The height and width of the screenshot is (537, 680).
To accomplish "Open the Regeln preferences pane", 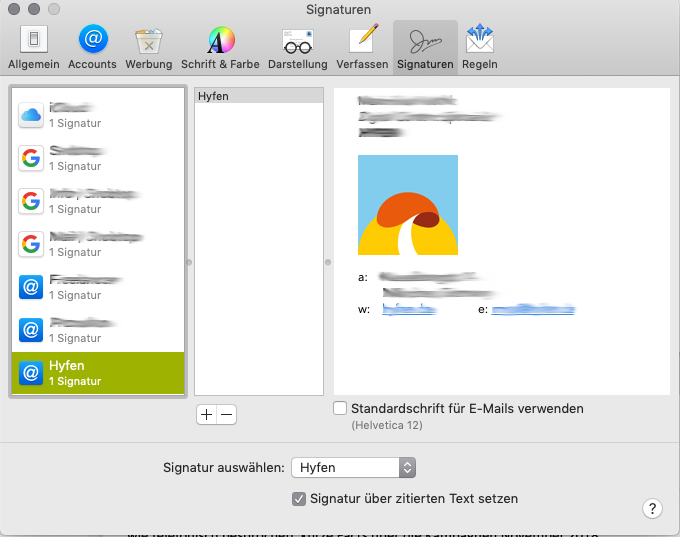I will point(480,47).
